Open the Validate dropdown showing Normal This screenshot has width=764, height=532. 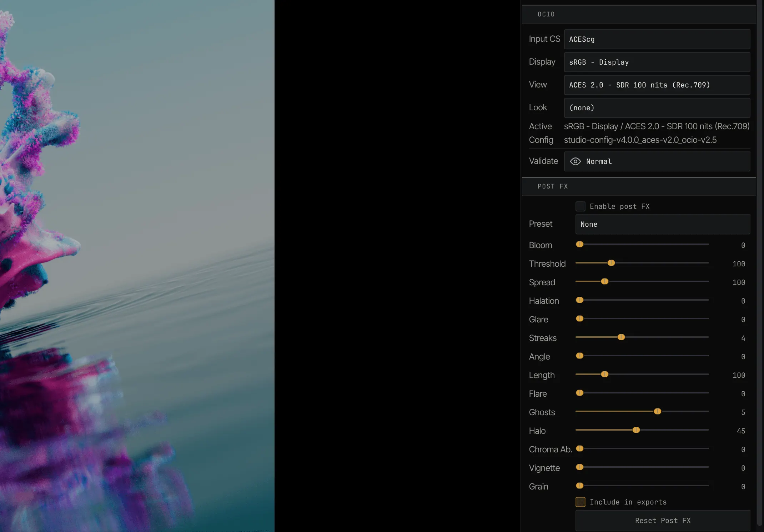(x=657, y=161)
